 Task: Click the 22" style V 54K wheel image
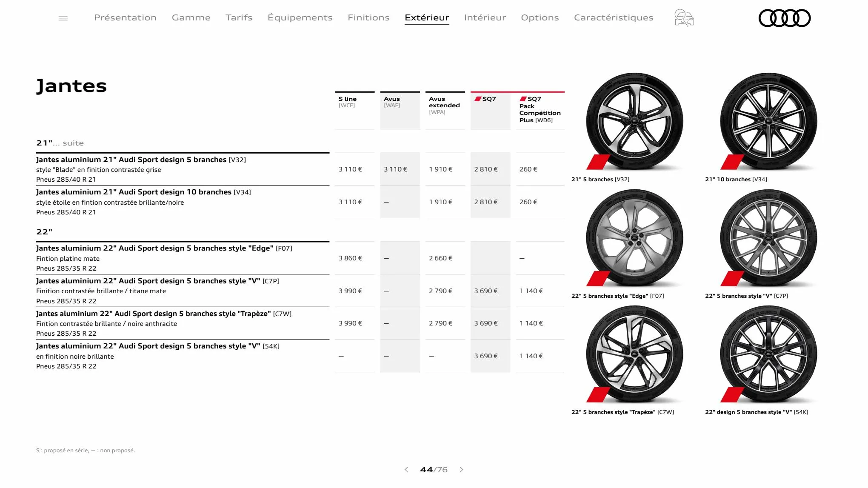[x=768, y=354]
